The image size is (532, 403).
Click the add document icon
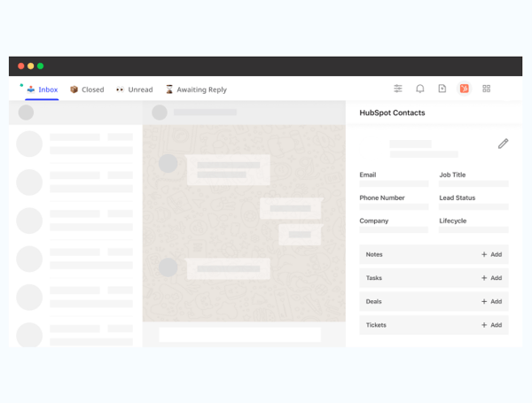(x=442, y=89)
